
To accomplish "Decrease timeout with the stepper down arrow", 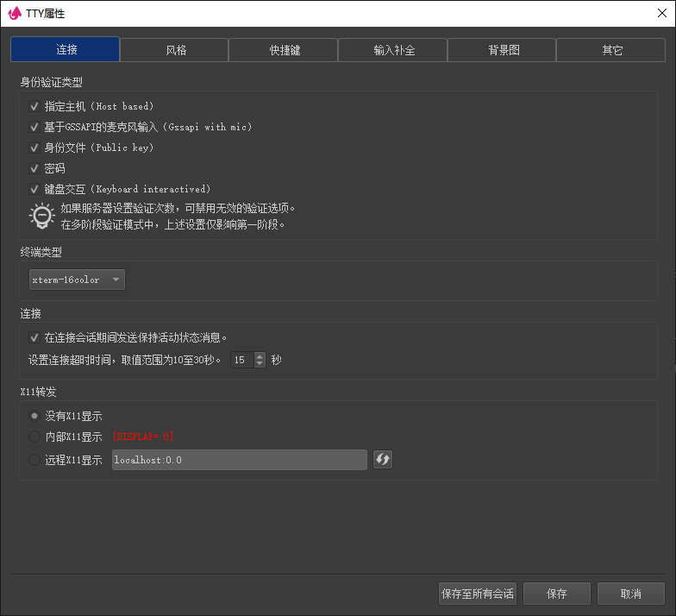I will [x=260, y=363].
